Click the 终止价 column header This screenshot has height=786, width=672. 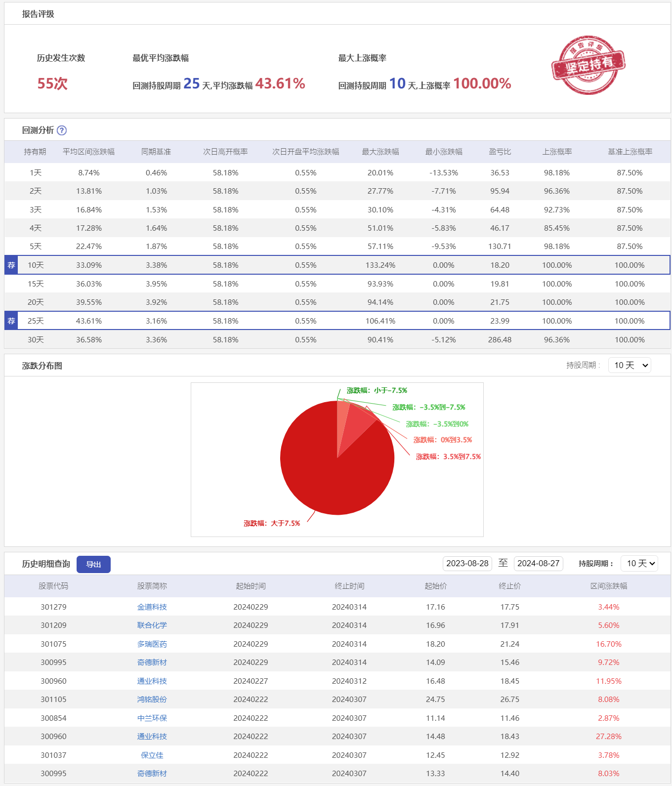click(x=510, y=586)
